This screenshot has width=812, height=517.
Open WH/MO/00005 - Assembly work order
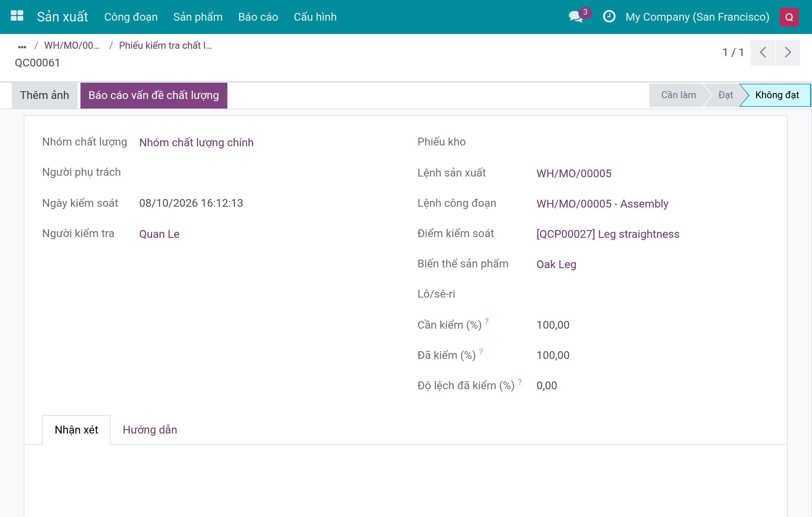pos(602,204)
